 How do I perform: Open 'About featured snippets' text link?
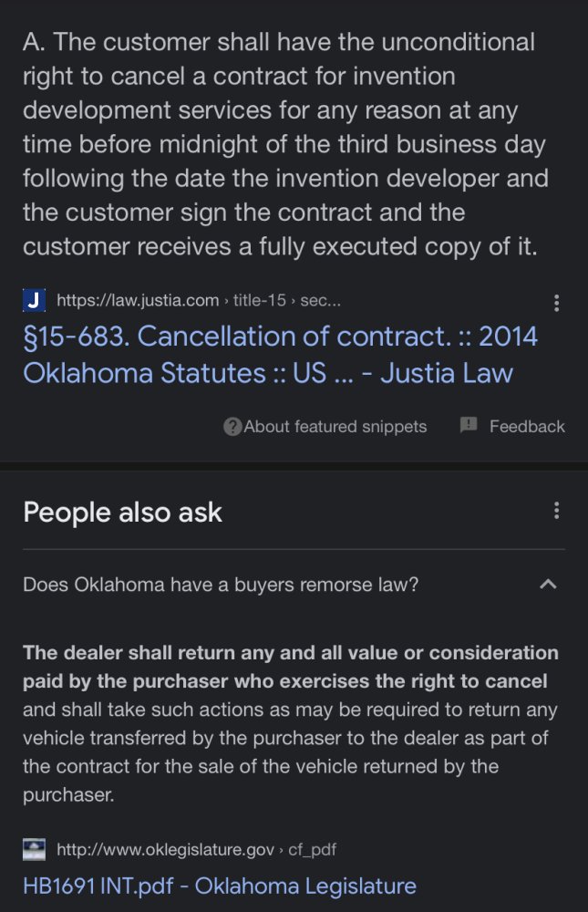coord(335,427)
